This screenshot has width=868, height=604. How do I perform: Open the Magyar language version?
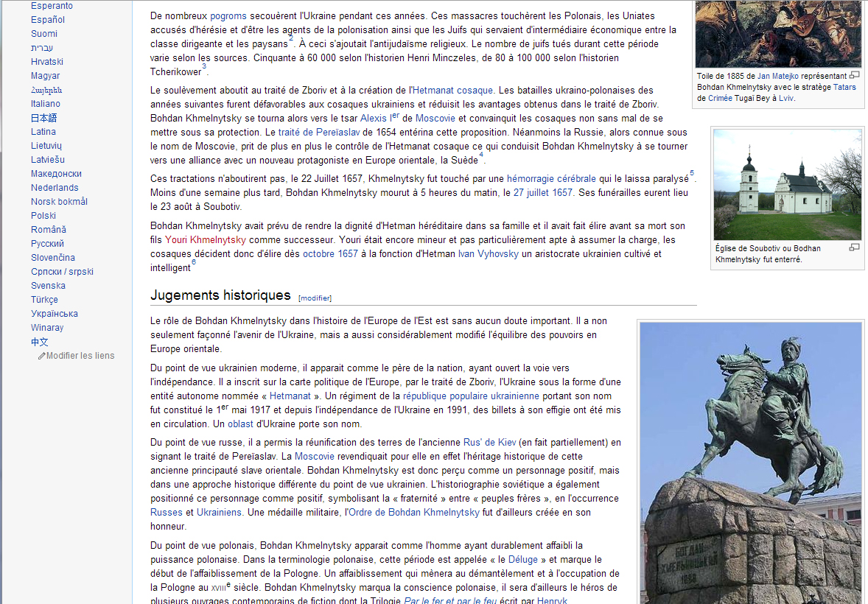[x=46, y=76]
